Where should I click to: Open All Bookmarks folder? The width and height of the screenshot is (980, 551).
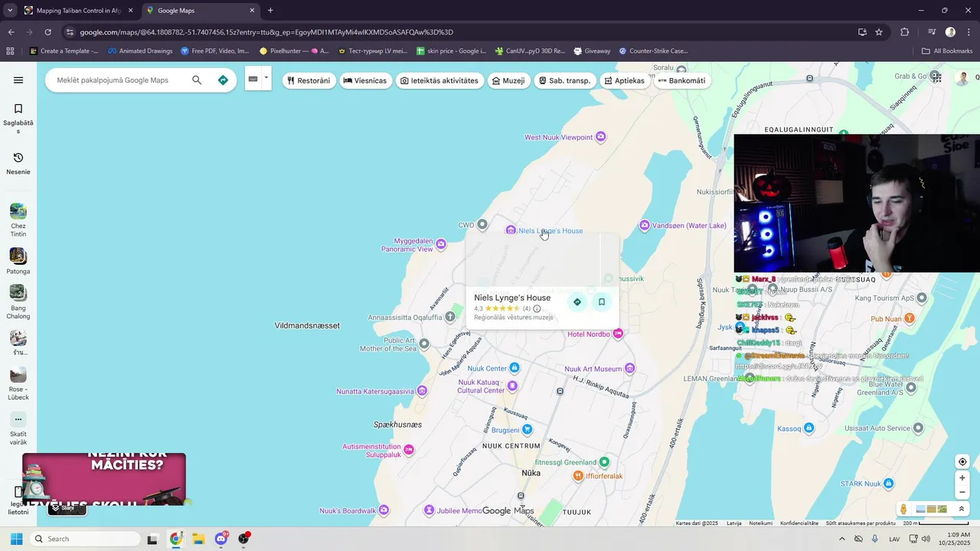947,51
